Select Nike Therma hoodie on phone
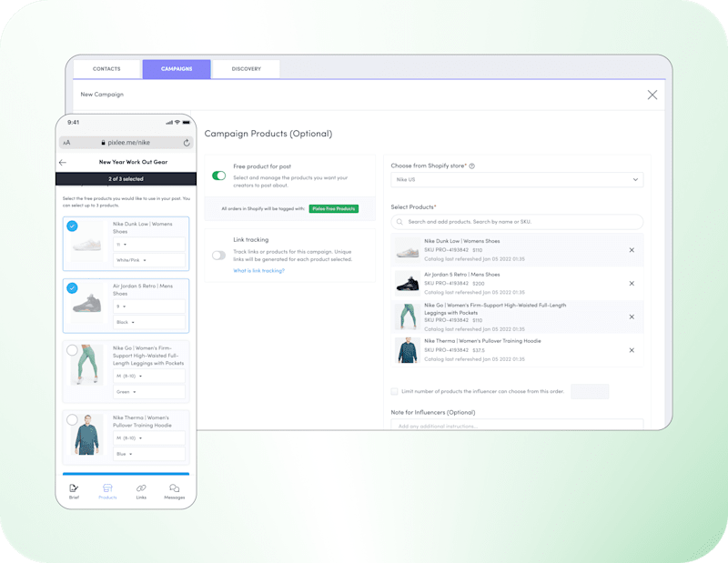This screenshot has height=563, width=728. 72,419
